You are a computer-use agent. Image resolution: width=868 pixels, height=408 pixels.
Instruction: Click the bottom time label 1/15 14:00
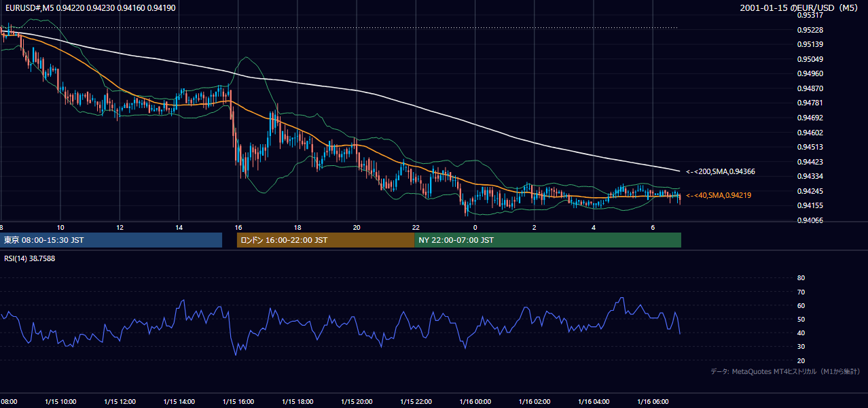(179, 402)
